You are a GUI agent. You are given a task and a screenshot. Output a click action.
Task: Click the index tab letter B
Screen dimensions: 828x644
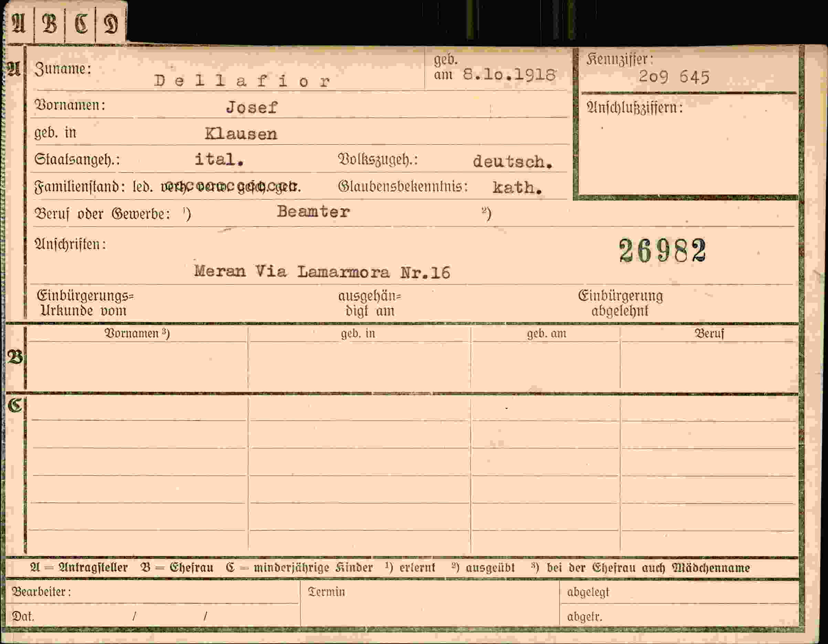50,23
